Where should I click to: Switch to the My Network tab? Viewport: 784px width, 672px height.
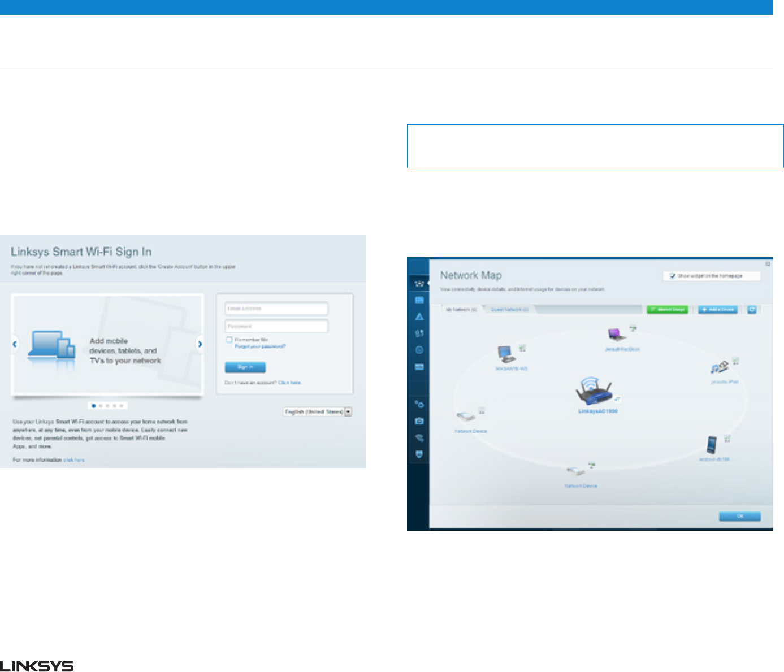point(462,310)
